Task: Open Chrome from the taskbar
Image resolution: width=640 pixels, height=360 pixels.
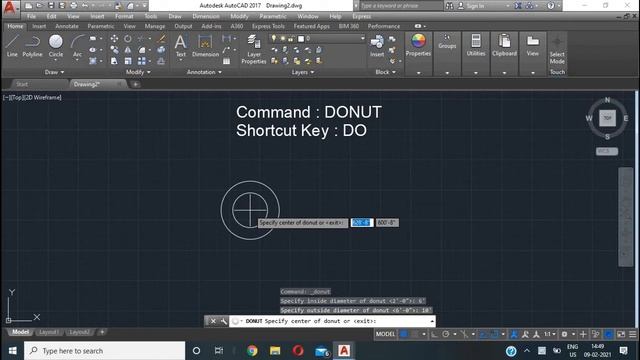Action: tap(252, 351)
